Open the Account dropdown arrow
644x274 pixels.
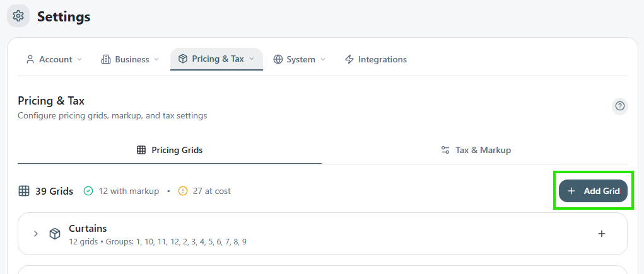coord(79,59)
